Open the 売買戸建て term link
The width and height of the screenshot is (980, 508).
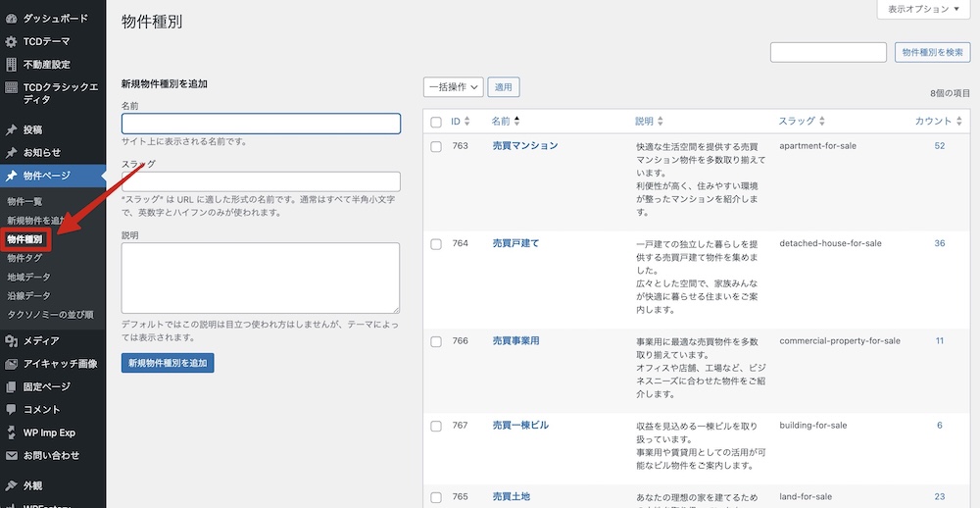pos(515,243)
